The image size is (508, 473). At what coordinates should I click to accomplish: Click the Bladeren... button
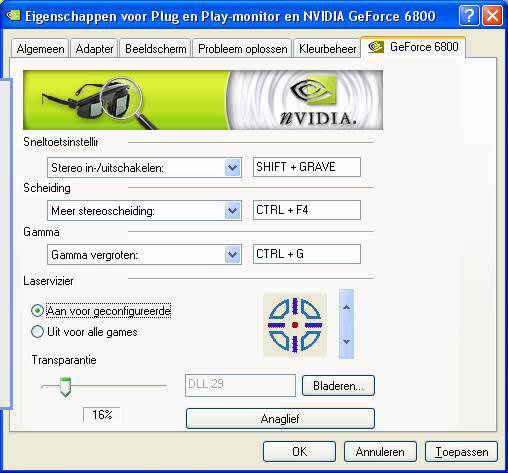pyautogui.click(x=338, y=386)
